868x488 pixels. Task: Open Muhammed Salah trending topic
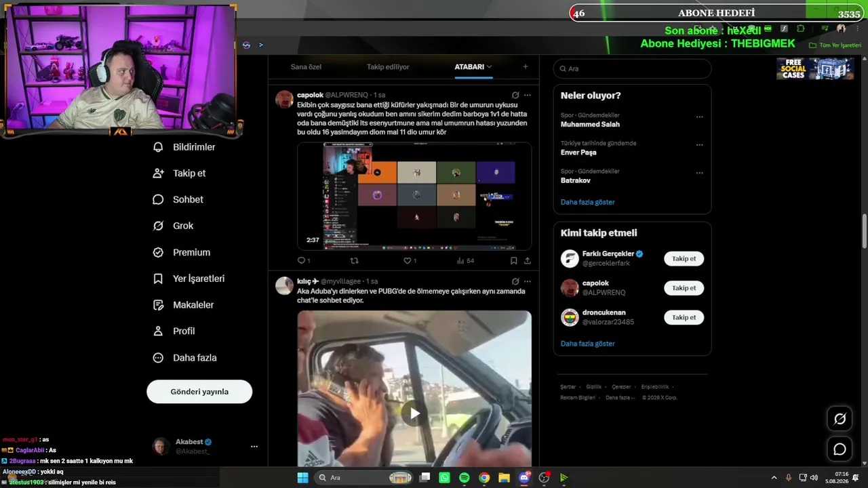[590, 125]
